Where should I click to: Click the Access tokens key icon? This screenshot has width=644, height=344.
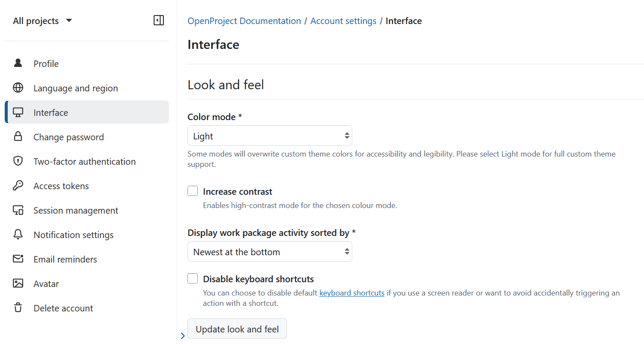click(x=18, y=186)
